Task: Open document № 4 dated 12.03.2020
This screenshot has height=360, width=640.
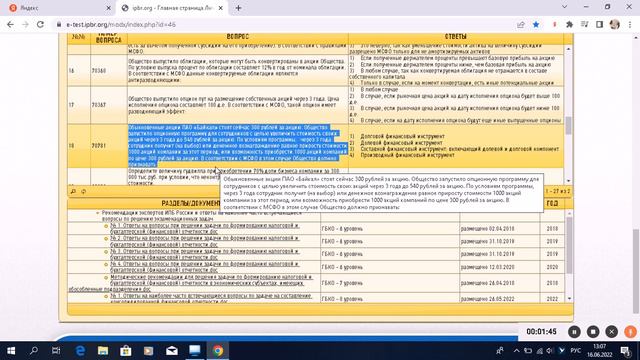Action: (204, 267)
